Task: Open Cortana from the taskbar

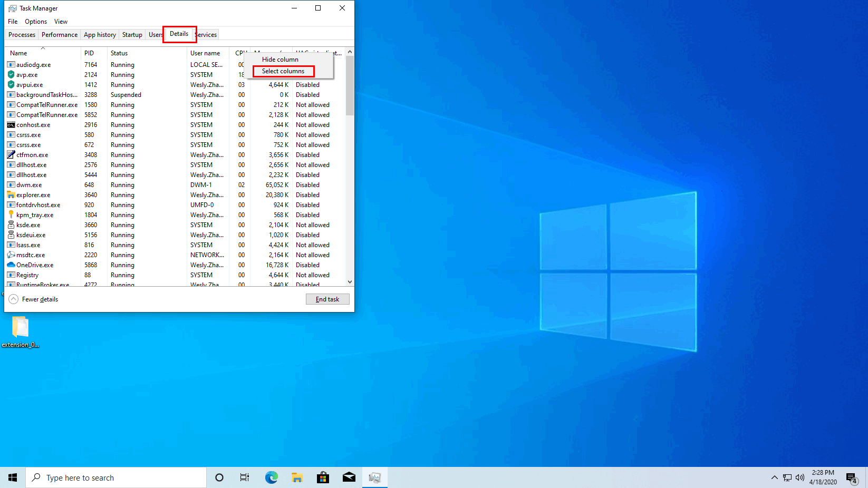Action: coord(219,477)
